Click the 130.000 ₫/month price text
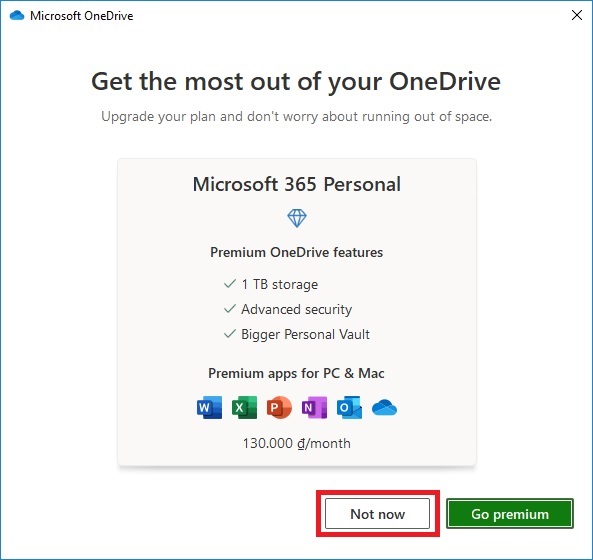 pos(297,443)
